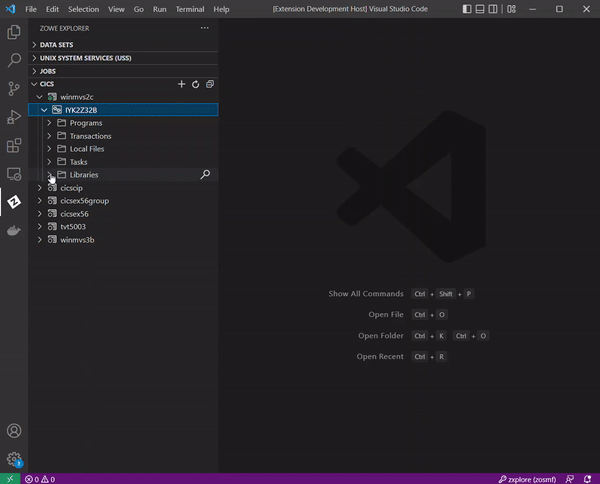This screenshot has width=600, height=484.
Task: Open notifications bell in status bar
Action: click(x=587, y=479)
